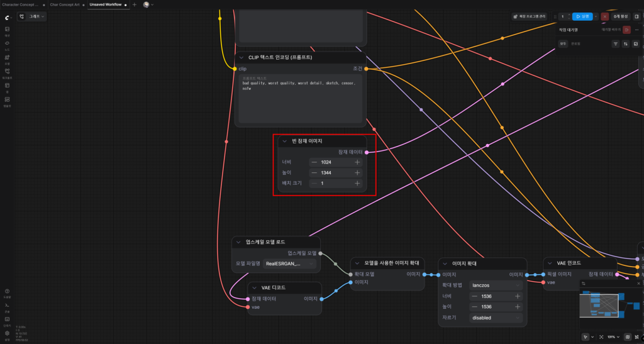Open the model library sidebar icon

(x=7, y=58)
